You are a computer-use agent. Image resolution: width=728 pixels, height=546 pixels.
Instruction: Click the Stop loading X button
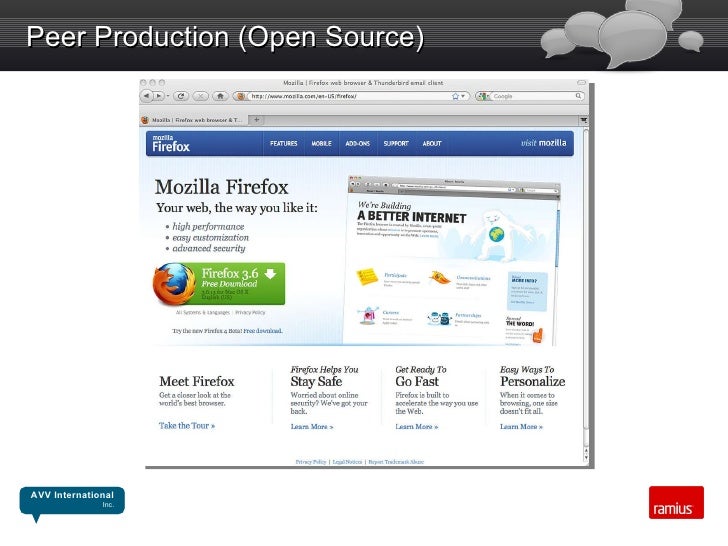(201, 96)
